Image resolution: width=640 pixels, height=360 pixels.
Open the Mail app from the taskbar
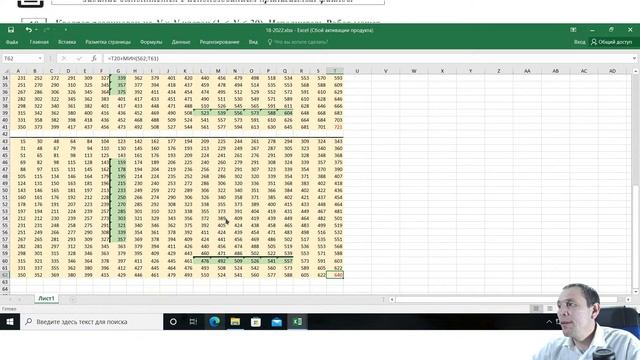[277, 322]
